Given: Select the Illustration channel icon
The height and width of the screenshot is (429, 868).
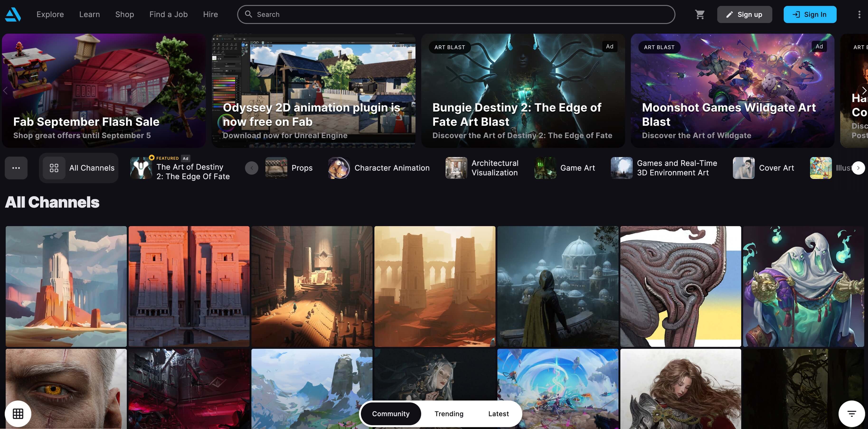Looking at the screenshot, I should pyautogui.click(x=821, y=168).
